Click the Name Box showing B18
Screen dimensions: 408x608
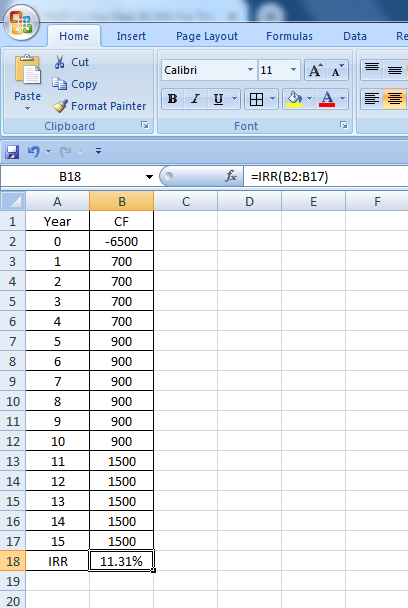[x=70, y=177]
